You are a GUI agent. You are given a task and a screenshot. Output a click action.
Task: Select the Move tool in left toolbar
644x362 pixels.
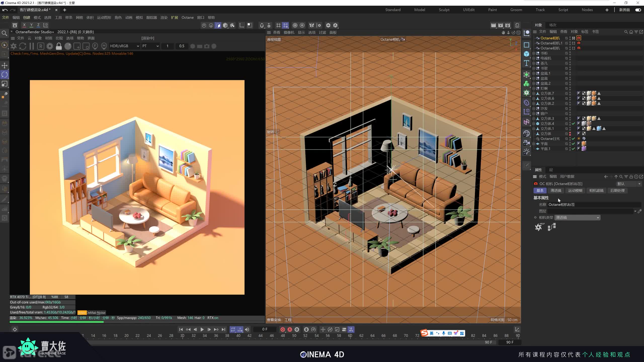[5, 66]
